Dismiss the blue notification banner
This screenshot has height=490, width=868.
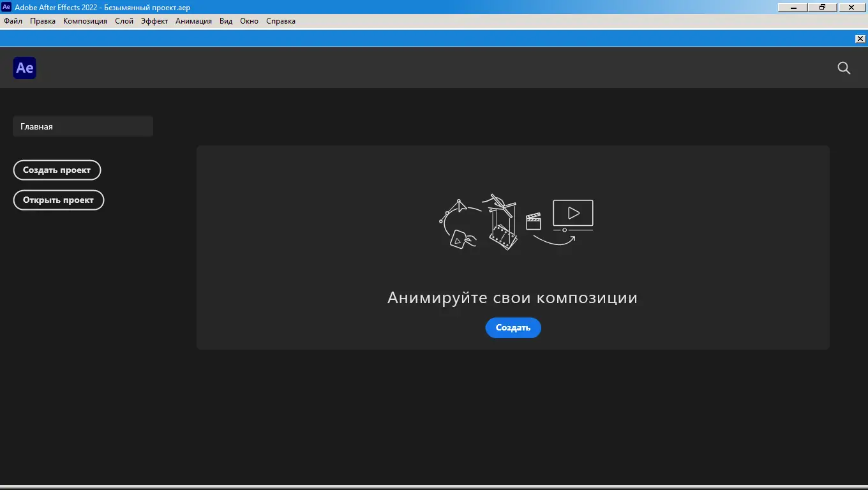click(x=860, y=38)
